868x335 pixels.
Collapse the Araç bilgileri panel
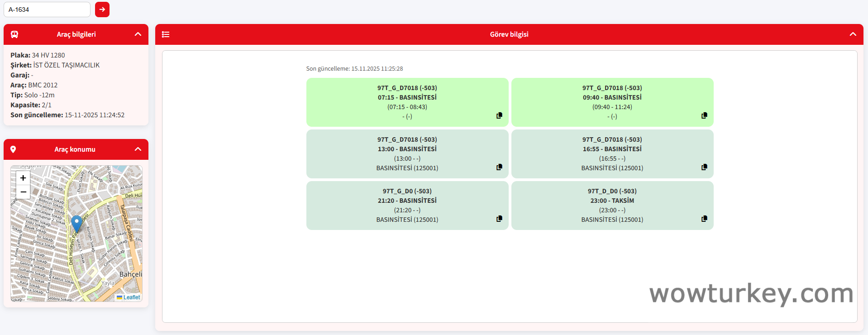[138, 34]
